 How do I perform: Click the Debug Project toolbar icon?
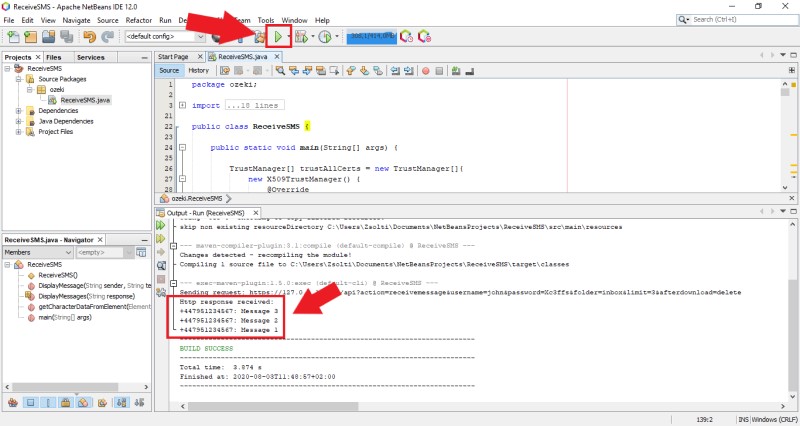point(299,37)
